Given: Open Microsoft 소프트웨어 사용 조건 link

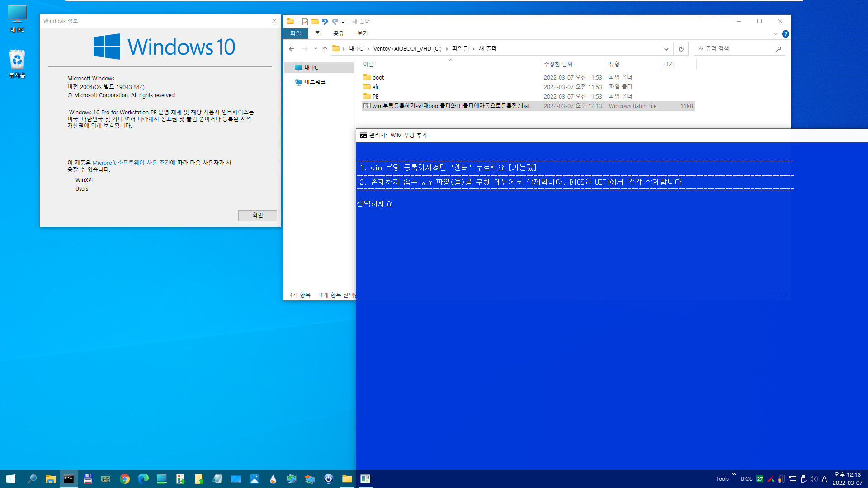Looking at the screenshot, I should tap(131, 163).
